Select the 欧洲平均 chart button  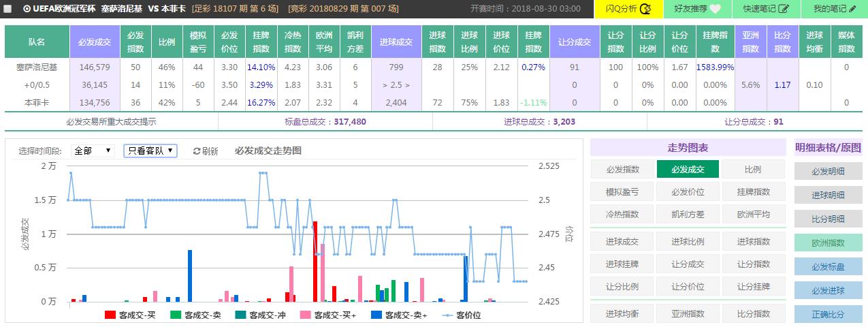[x=753, y=214]
